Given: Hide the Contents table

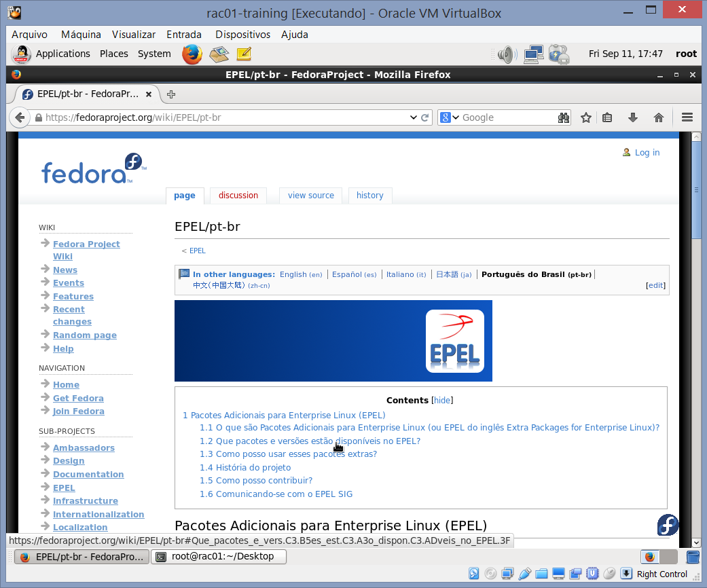Looking at the screenshot, I should click(x=442, y=401).
